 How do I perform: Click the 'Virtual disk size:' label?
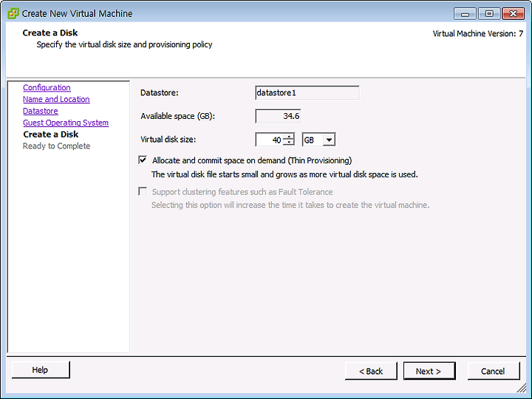[x=168, y=140]
